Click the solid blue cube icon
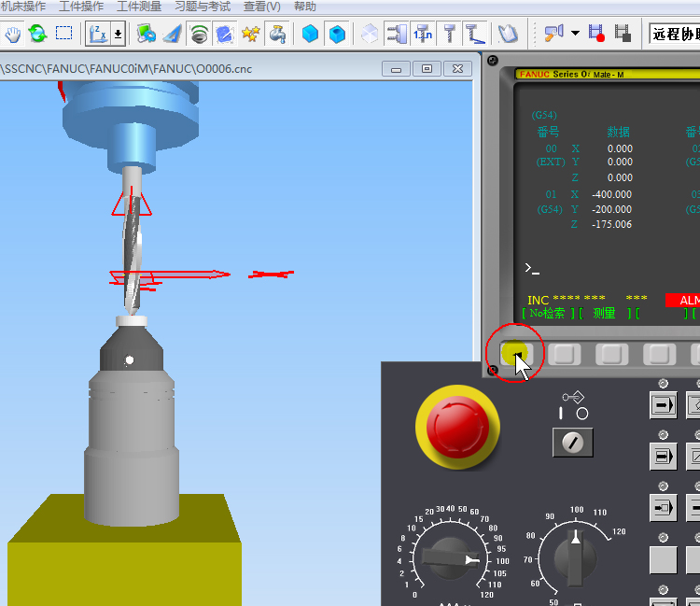 [x=310, y=34]
